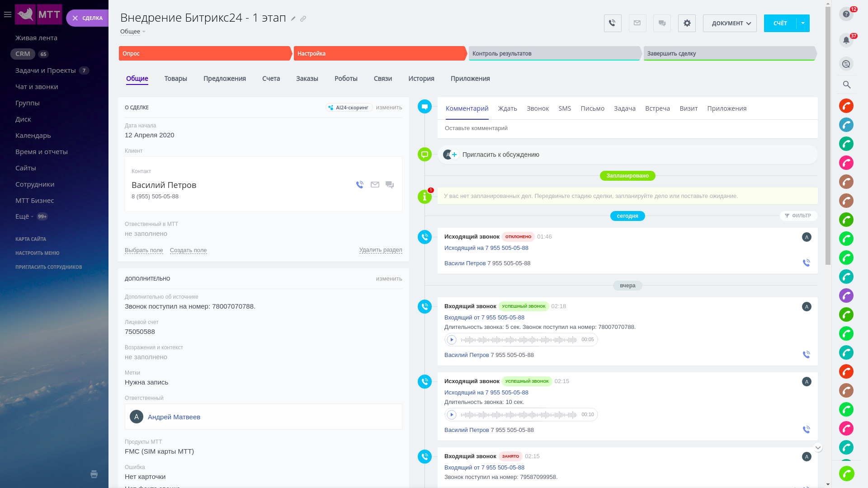This screenshot has width=868, height=488.
Task: Open the messenger chat icon in right bar
Action: tap(846, 64)
